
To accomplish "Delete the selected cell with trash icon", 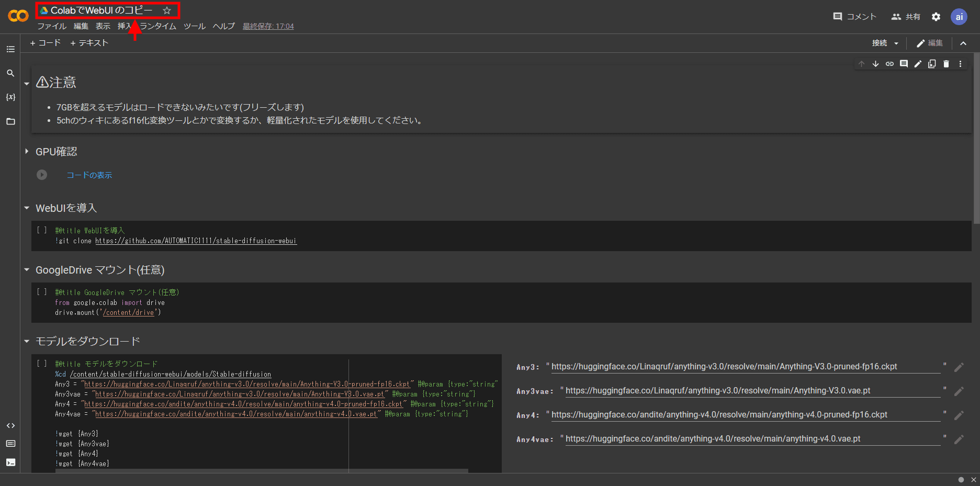I will tap(946, 64).
